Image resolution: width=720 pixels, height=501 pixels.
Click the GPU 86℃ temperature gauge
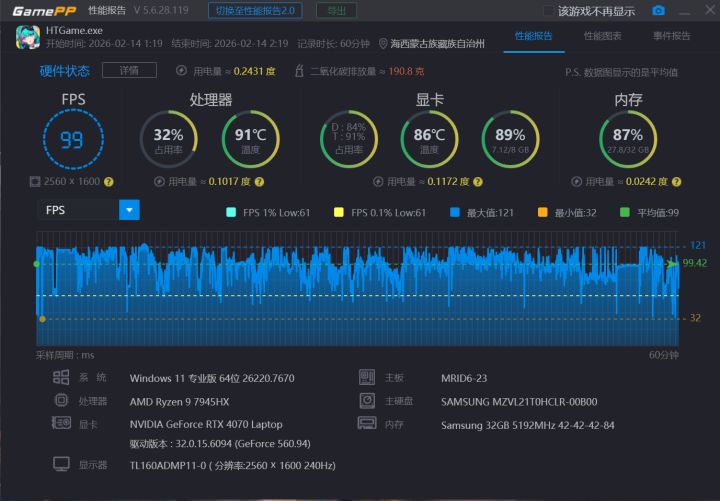pyautogui.click(x=429, y=139)
